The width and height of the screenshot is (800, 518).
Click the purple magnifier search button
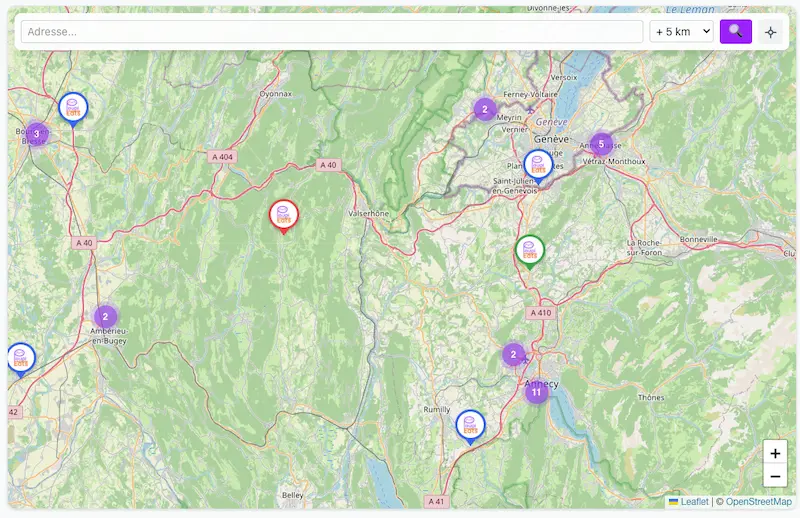[x=735, y=31]
